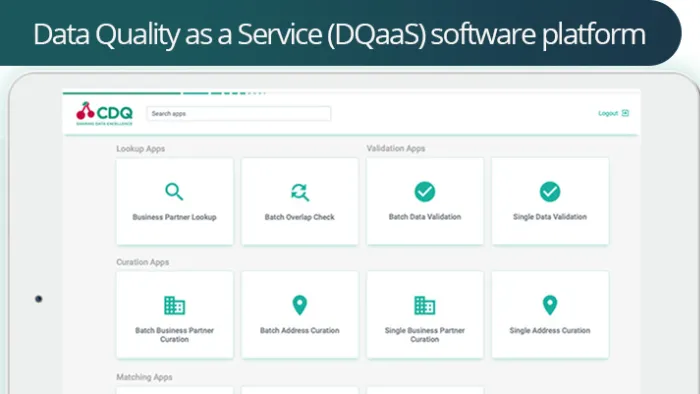Open Business Partner Lookup label
Image resolution: width=700 pixels, height=394 pixels.
pyautogui.click(x=175, y=217)
